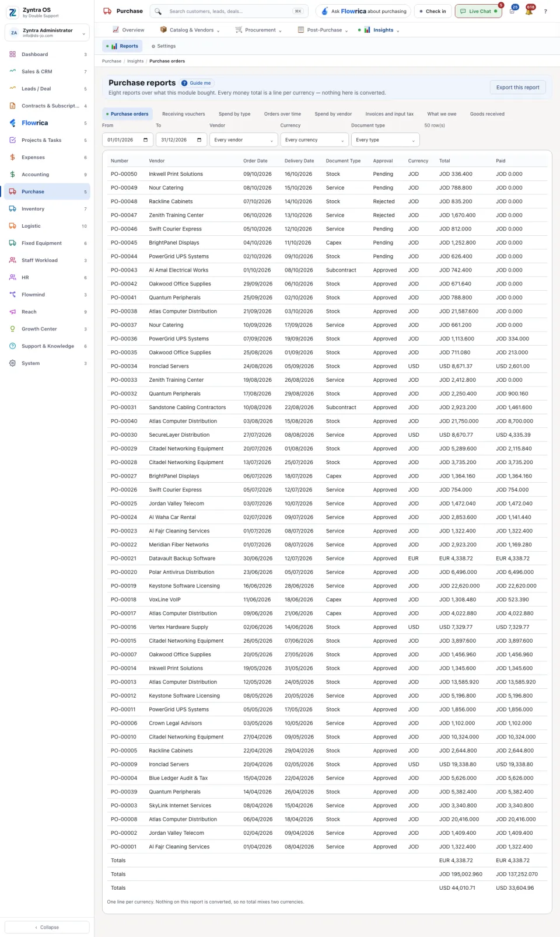
Task: Open the Growth Center lightbulb icon
Action: (13, 329)
